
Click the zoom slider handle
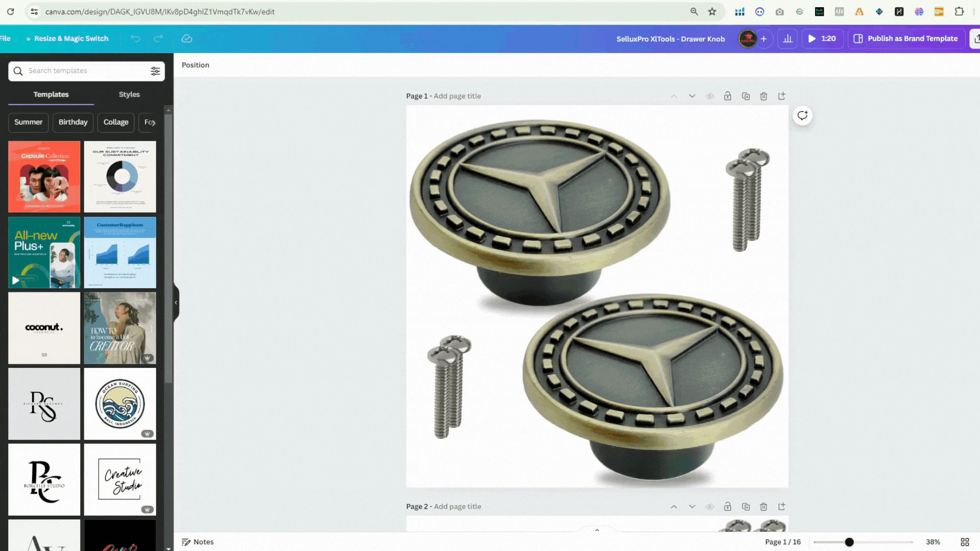coord(849,542)
